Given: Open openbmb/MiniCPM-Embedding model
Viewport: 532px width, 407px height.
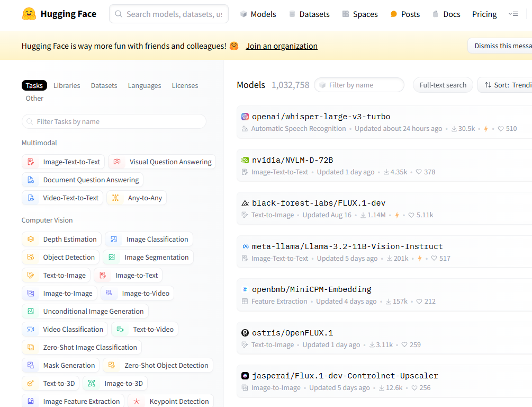Looking at the screenshot, I should coord(311,289).
